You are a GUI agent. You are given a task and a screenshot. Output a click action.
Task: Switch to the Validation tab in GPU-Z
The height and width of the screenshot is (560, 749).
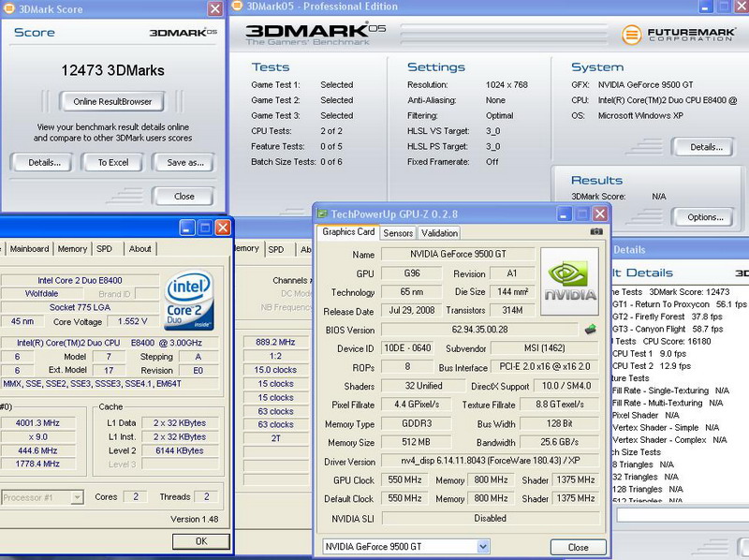pos(439,233)
